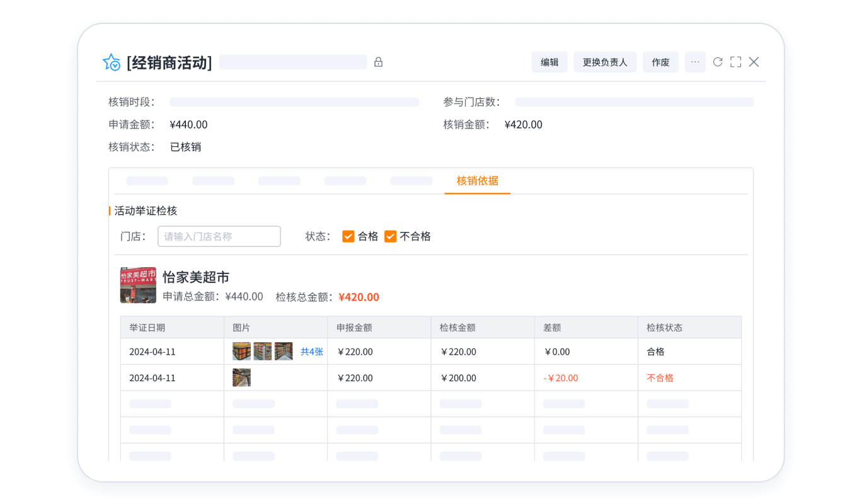
Task: Click the diamond badge icon beside 经销商活动 title
Action: click(111, 62)
